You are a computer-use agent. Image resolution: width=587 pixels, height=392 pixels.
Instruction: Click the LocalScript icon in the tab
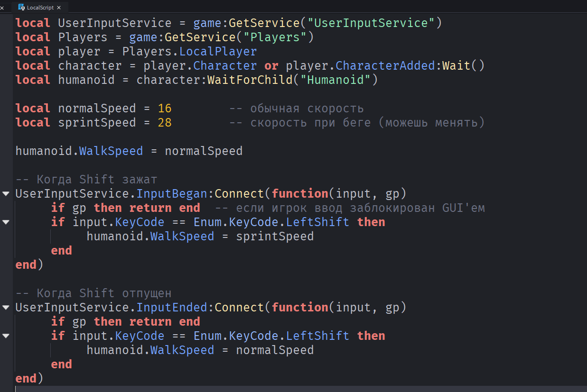pyautogui.click(x=21, y=7)
